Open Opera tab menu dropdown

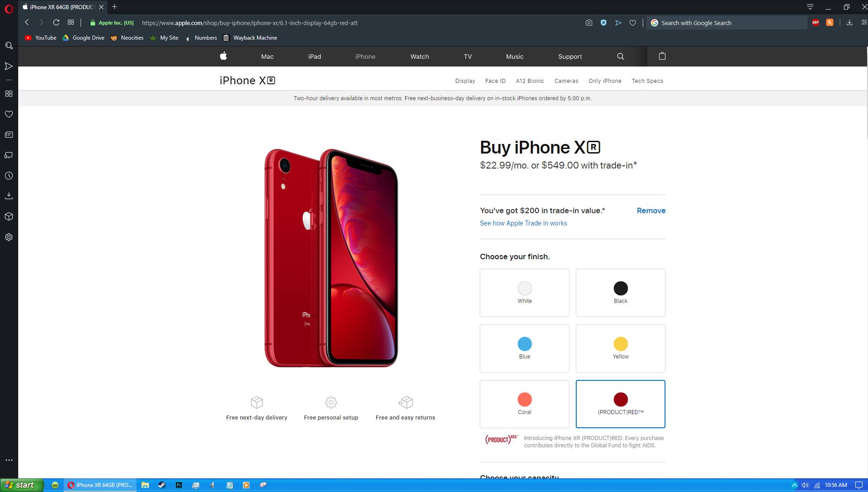[x=810, y=7]
